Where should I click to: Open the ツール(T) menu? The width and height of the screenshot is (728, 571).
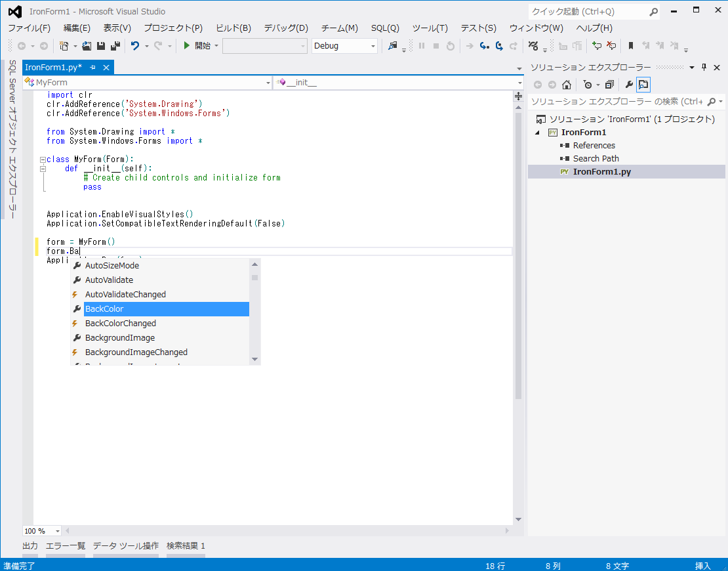tap(430, 28)
